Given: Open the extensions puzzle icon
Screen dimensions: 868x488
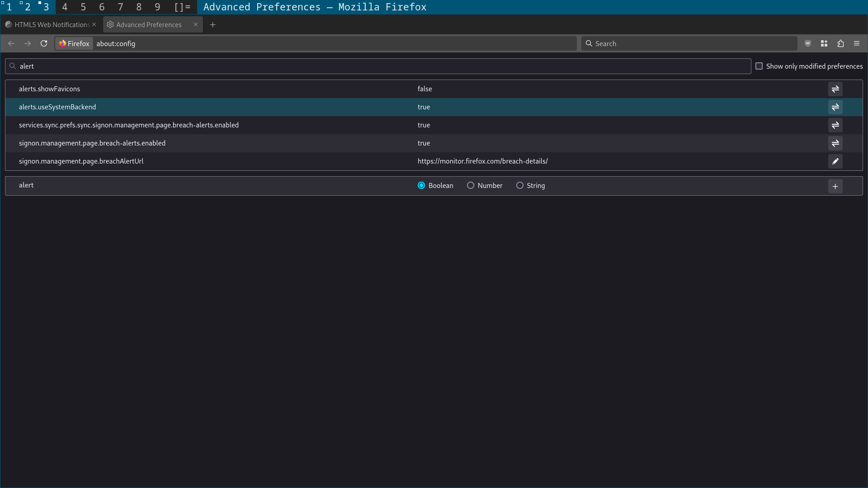Looking at the screenshot, I should pyautogui.click(x=840, y=43).
